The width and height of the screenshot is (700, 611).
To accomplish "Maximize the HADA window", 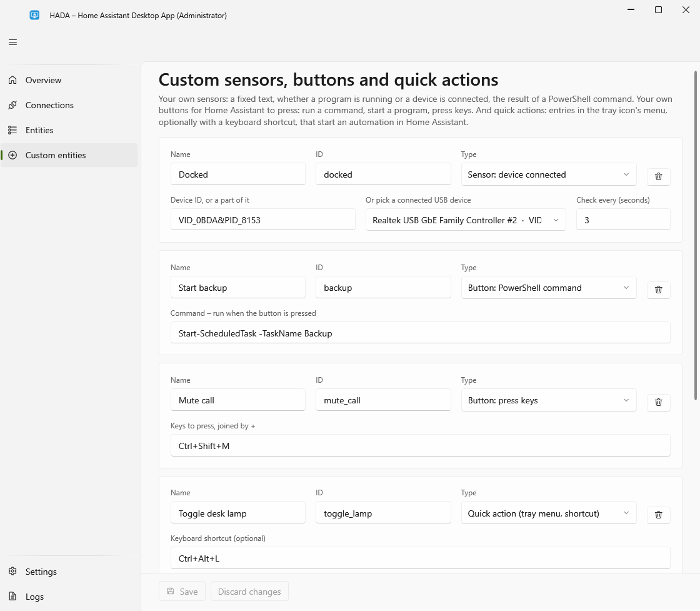I will pos(659,10).
